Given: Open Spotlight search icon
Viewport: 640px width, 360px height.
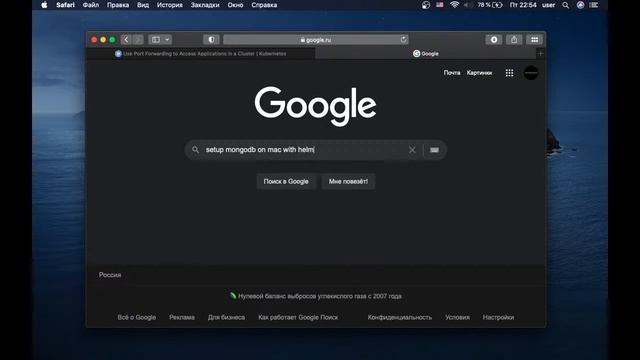Looking at the screenshot, I should (565, 5).
